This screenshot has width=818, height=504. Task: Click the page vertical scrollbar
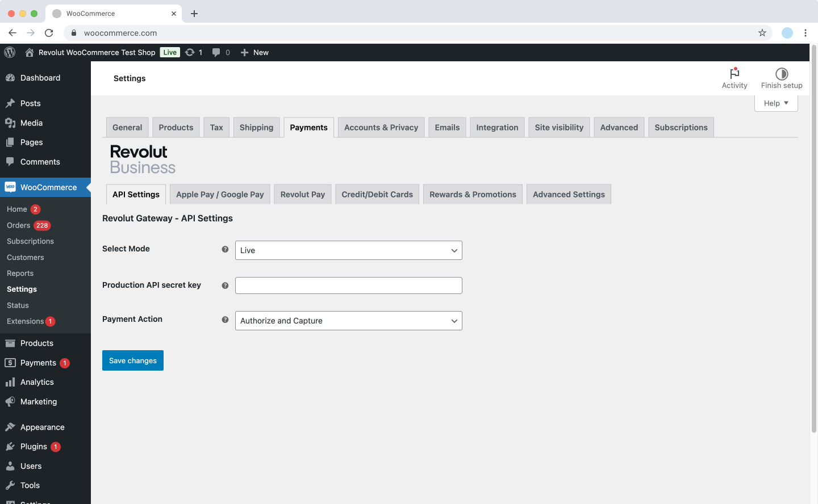point(813,238)
